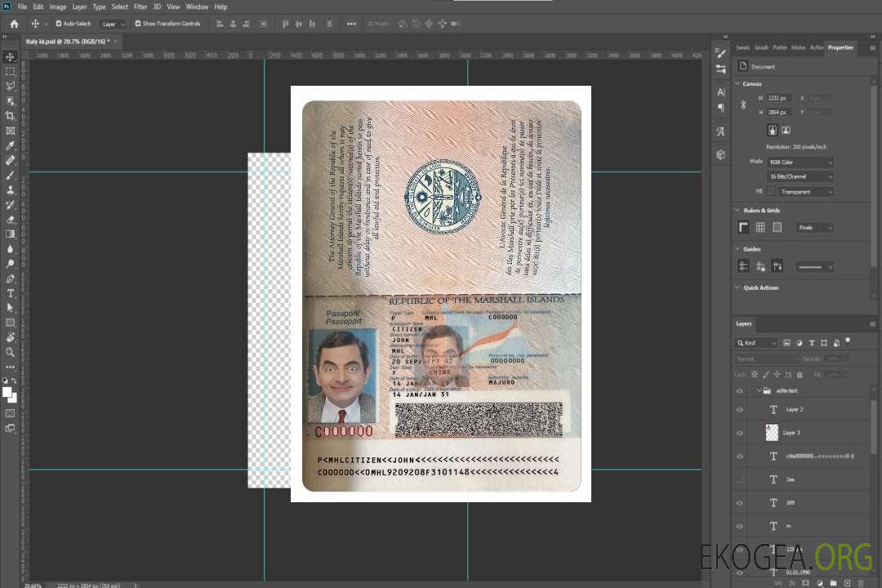Hide the 'edita text' group with eye icon
The height and width of the screenshot is (588, 882).
[x=740, y=390]
